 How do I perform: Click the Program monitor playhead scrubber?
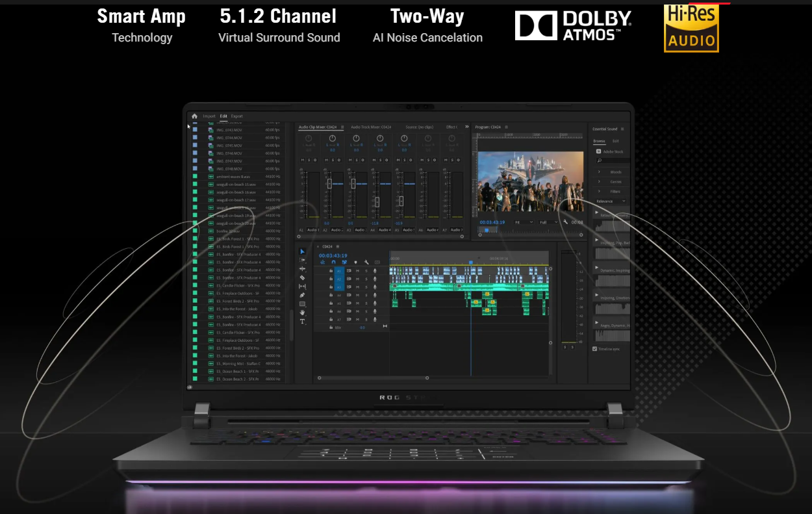pyautogui.click(x=487, y=230)
